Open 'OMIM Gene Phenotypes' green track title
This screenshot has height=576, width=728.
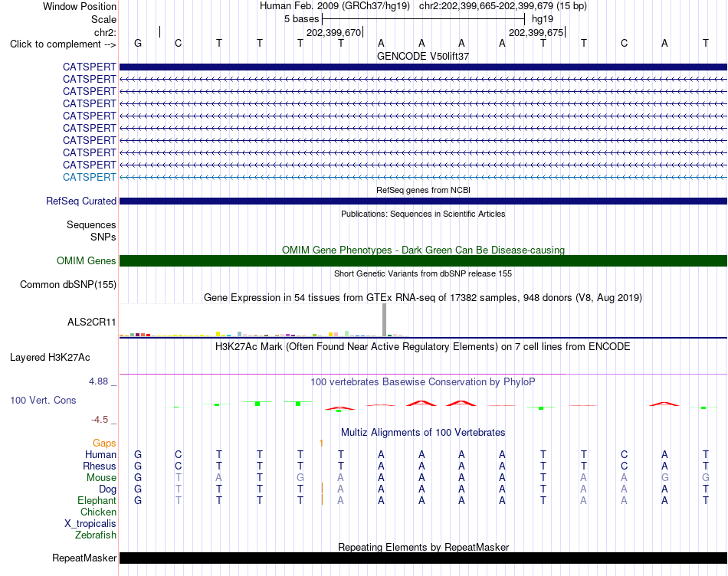coord(423,250)
